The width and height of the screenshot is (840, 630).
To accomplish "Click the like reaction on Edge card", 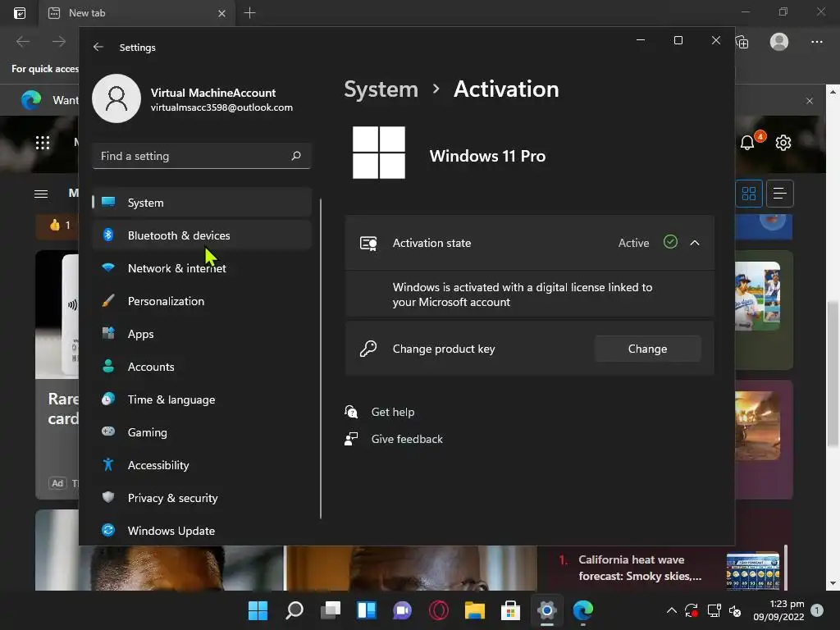I will coord(59,225).
